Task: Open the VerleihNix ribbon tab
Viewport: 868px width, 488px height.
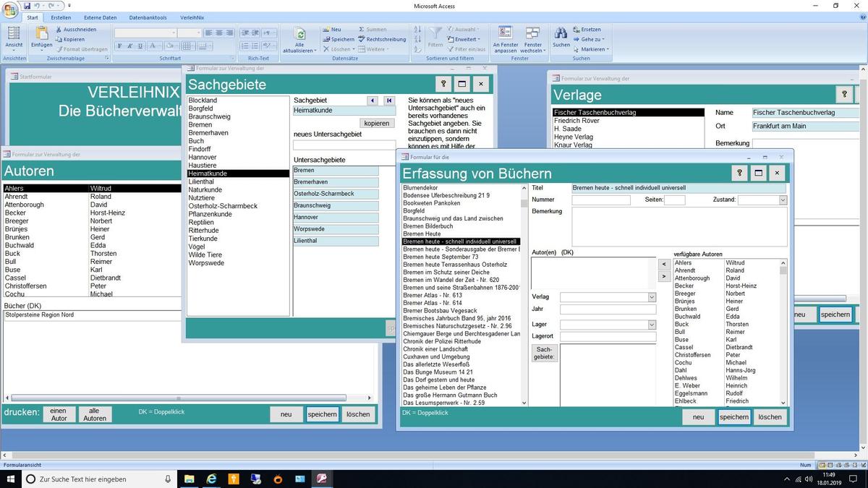Action: pos(192,17)
